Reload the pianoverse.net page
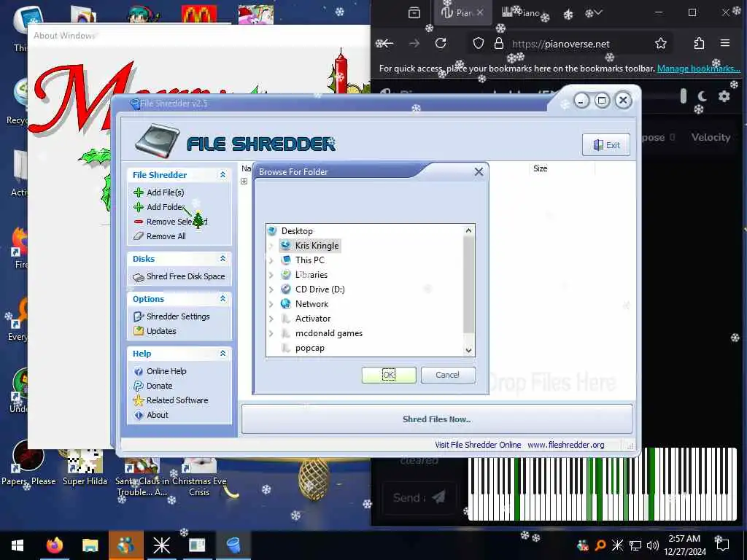This screenshot has height=560, width=747. click(x=441, y=43)
